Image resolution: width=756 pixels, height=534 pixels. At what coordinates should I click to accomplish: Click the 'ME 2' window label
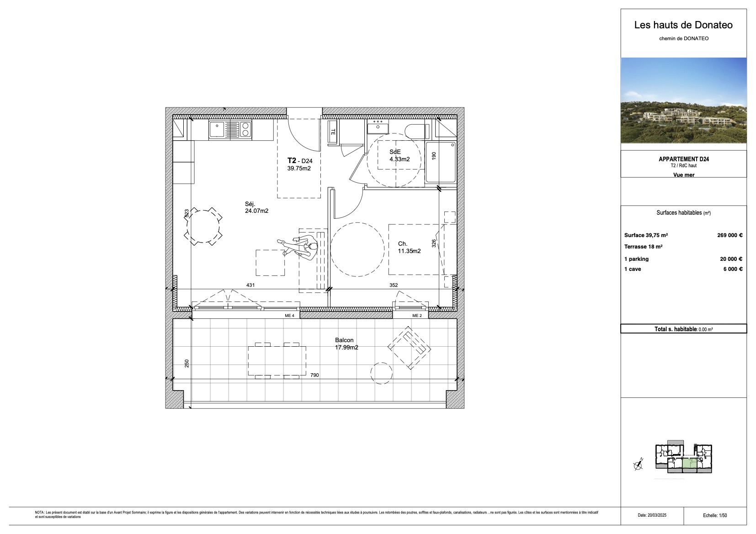point(417,316)
